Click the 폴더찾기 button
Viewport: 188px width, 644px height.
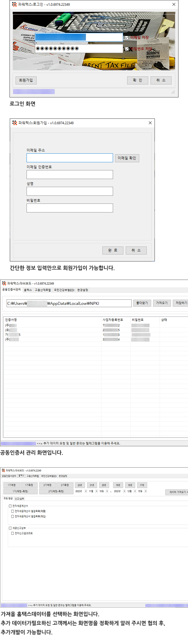(x=142, y=303)
